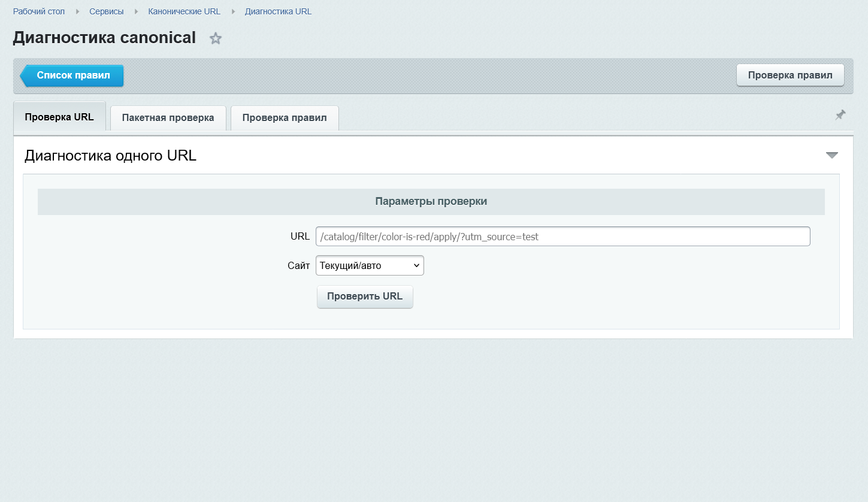Go back to Список правил

tap(72, 75)
